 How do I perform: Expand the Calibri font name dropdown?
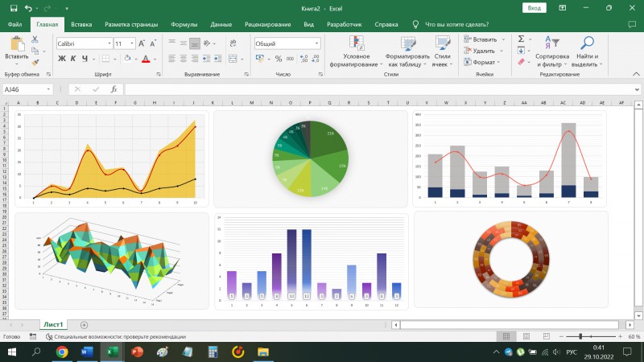click(x=109, y=43)
